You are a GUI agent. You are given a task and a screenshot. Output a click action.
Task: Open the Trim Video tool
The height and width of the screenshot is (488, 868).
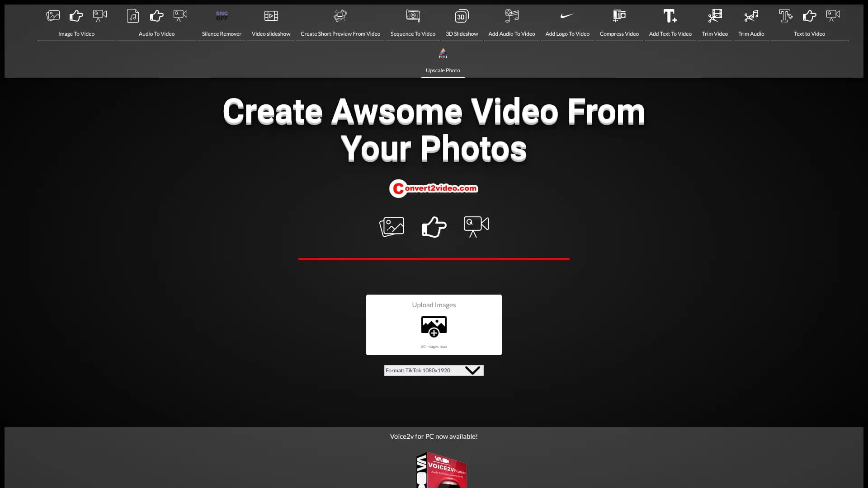point(715,23)
